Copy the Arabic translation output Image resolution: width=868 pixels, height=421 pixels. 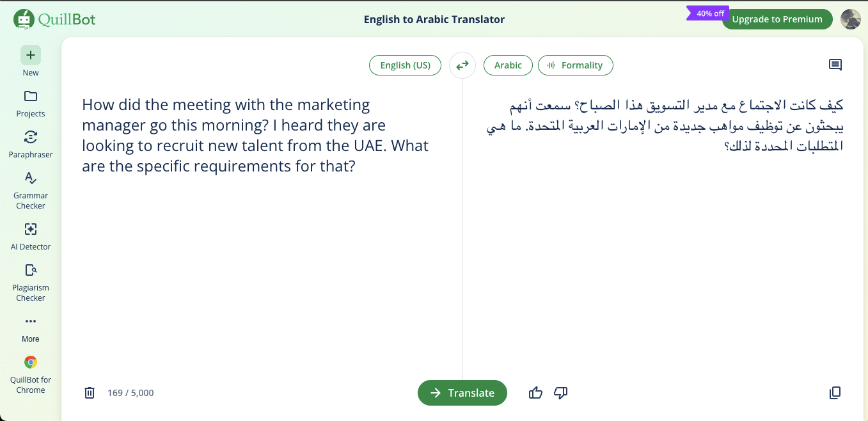pos(835,392)
